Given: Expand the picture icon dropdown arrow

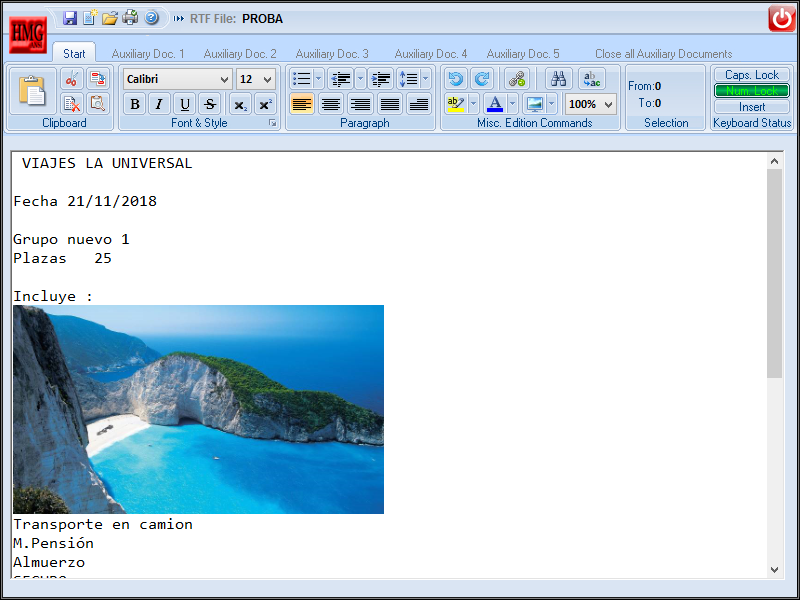Looking at the screenshot, I should pos(552,104).
